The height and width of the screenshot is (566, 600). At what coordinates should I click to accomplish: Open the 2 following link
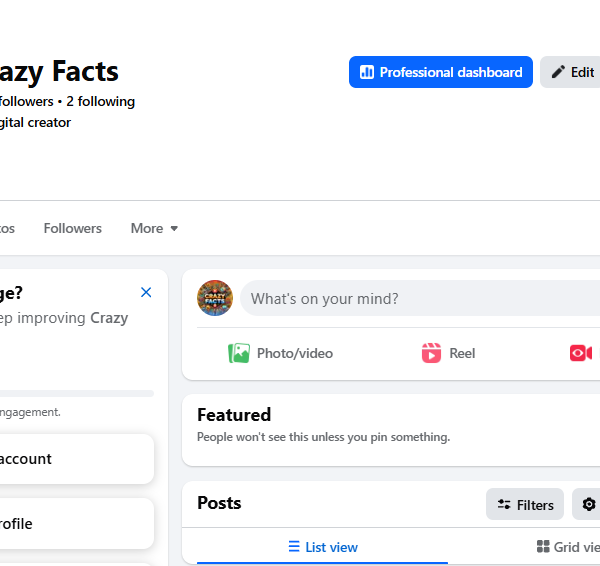point(100,101)
